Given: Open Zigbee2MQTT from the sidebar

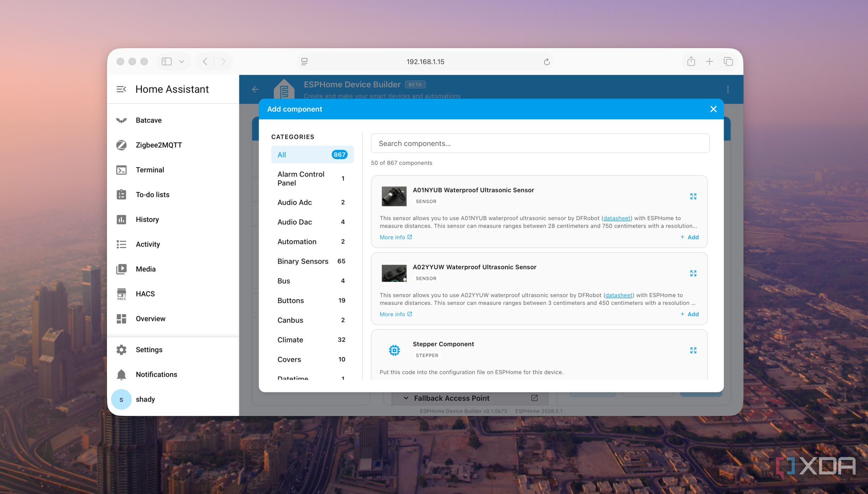Looking at the screenshot, I should pos(173,145).
